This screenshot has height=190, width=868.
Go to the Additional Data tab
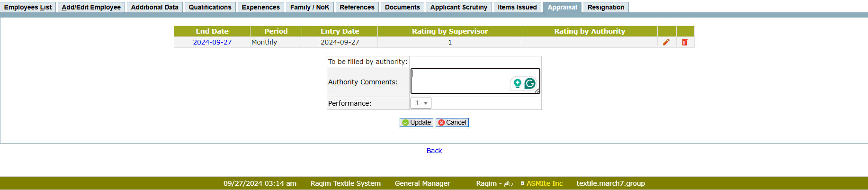tap(154, 7)
